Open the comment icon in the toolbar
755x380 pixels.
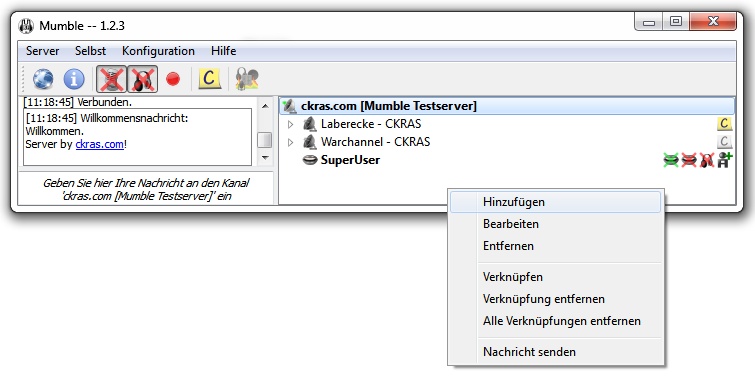[x=209, y=79]
